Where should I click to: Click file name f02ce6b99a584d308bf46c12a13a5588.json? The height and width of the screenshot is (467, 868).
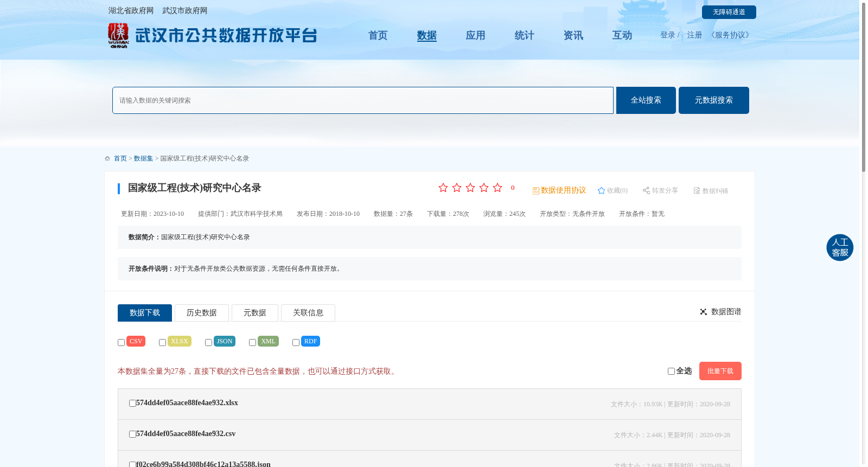[x=203, y=464]
